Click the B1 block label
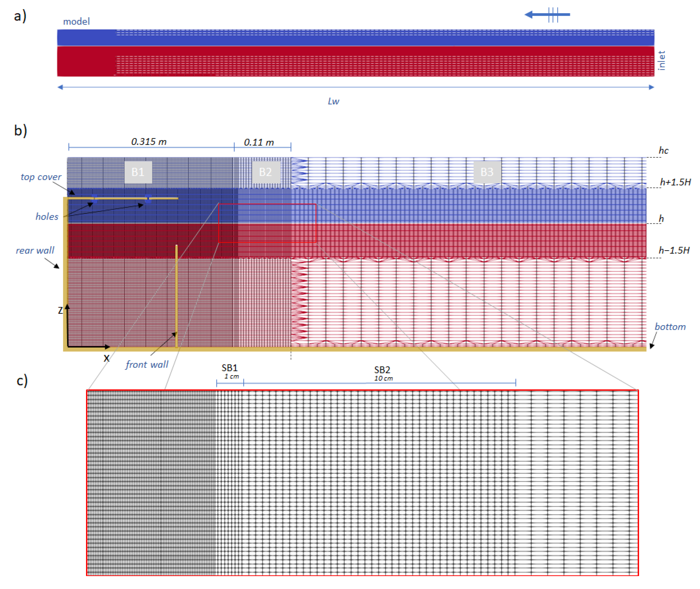This screenshot has width=700, height=589. coord(138,172)
